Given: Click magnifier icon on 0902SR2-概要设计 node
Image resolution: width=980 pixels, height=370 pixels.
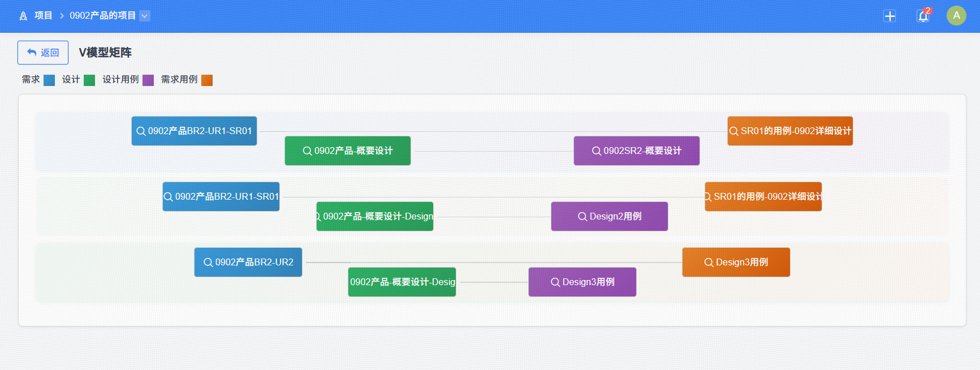Looking at the screenshot, I should 596,151.
